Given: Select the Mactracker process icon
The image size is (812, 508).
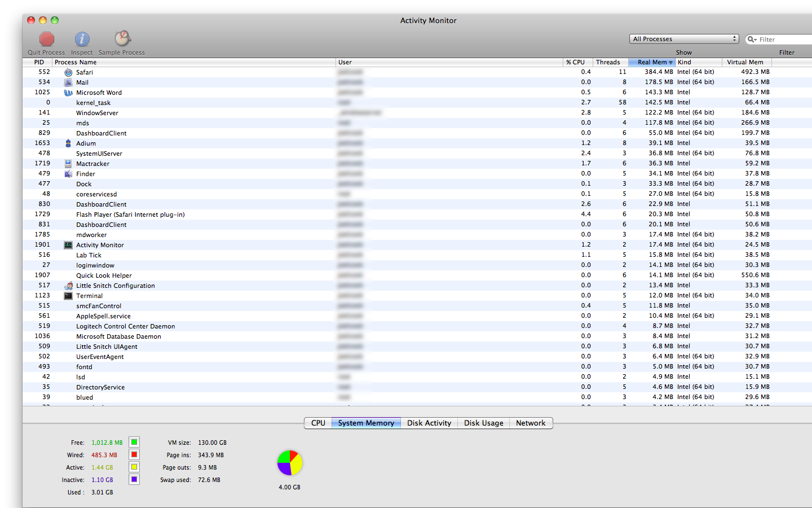Looking at the screenshot, I should (68, 164).
